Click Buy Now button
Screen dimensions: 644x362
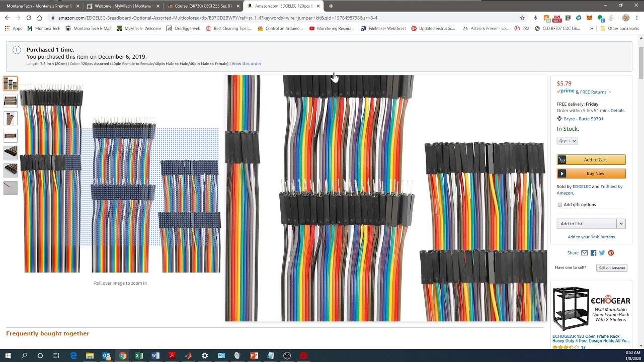point(591,173)
